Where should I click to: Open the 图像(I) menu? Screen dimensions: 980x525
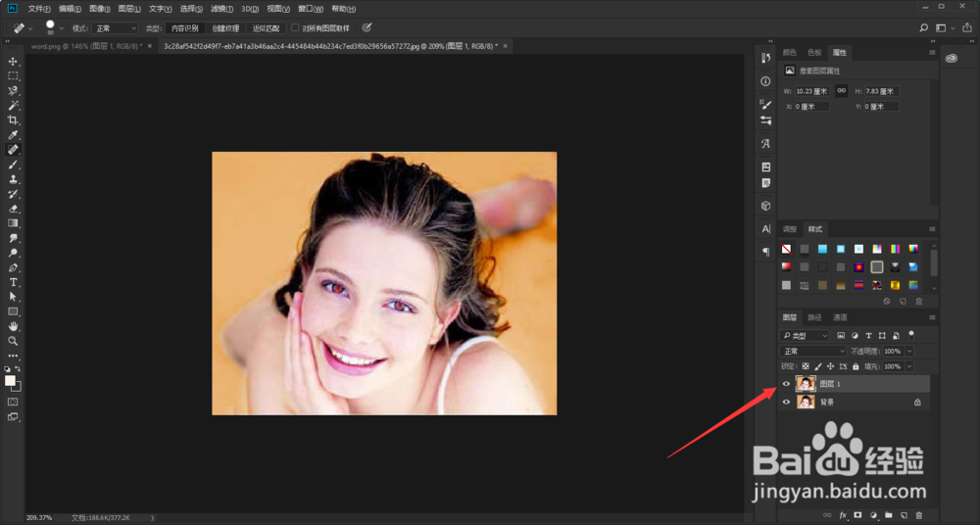point(100,9)
